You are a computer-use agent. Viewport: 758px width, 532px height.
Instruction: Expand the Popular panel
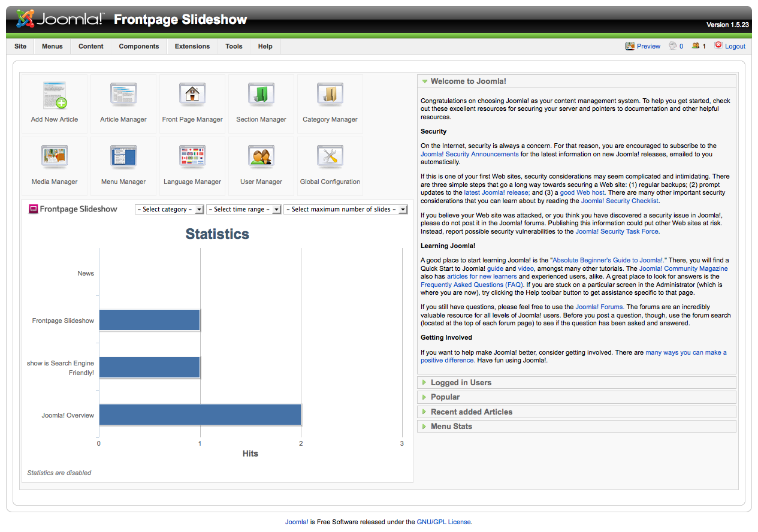[x=576, y=397]
